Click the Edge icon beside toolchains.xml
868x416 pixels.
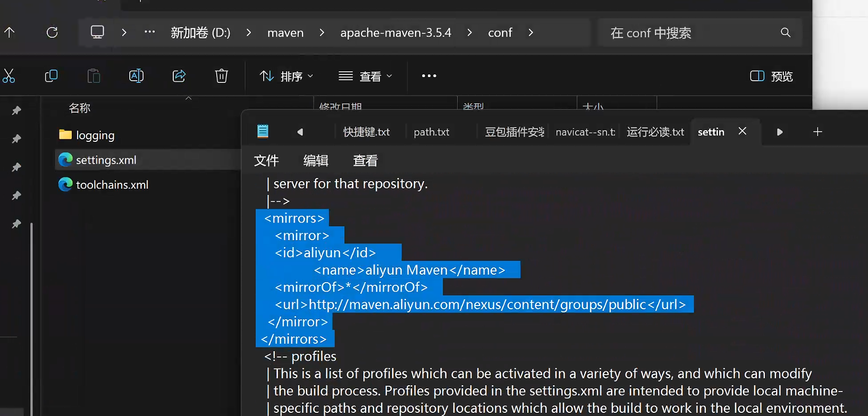coord(65,184)
